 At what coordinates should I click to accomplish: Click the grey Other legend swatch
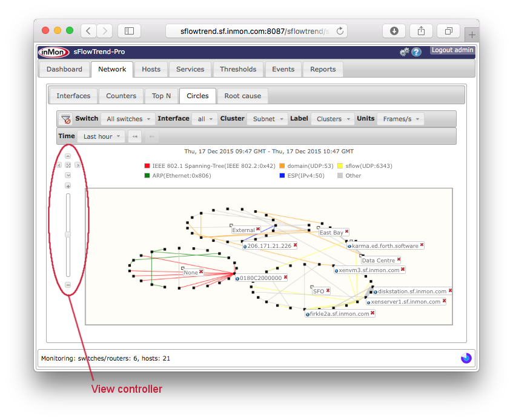(340, 176)
